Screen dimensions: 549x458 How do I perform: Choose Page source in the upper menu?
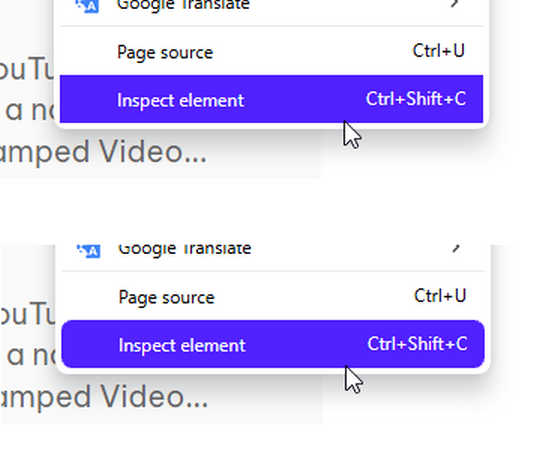[271, 51]
